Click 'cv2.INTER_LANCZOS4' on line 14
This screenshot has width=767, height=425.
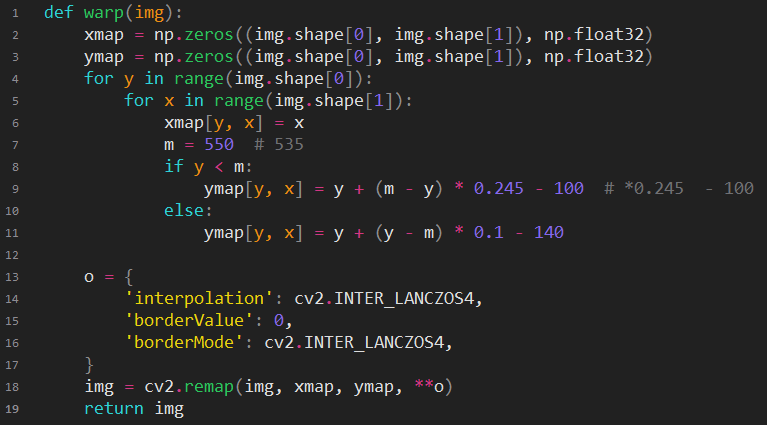384,298
